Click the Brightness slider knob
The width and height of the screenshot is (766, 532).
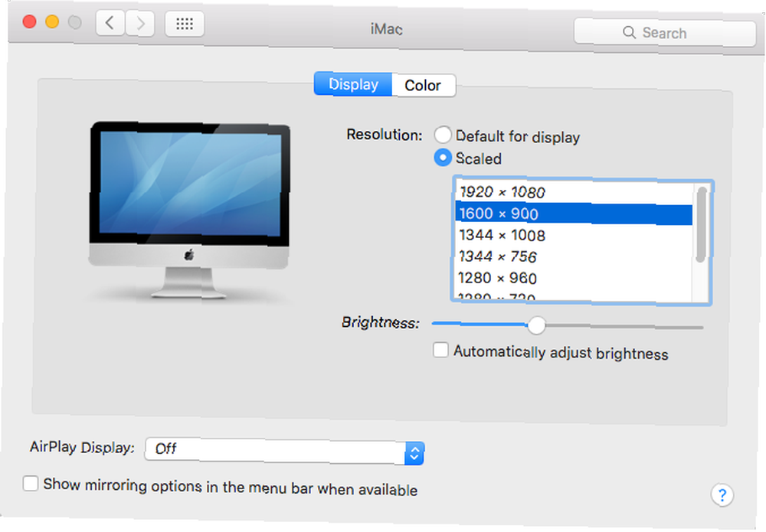pos(536,325)
